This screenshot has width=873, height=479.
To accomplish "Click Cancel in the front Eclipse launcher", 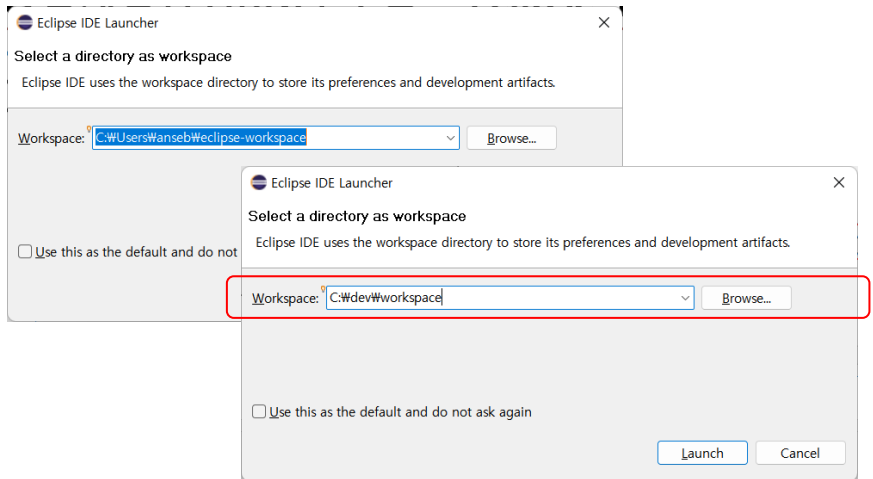I will (x=800, y=453).
